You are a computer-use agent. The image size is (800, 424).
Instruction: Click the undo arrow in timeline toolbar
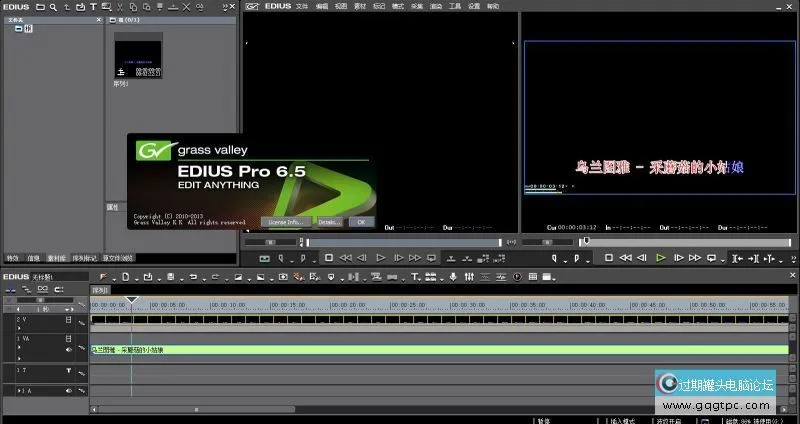click(193, 276)
